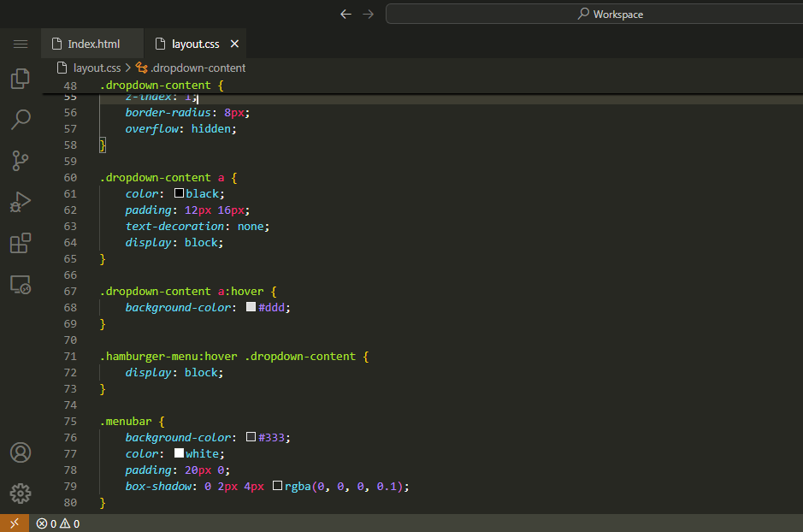Open the #ddd color swatch picker
This screenshot has width=803, height=532.
click(251, 307)
